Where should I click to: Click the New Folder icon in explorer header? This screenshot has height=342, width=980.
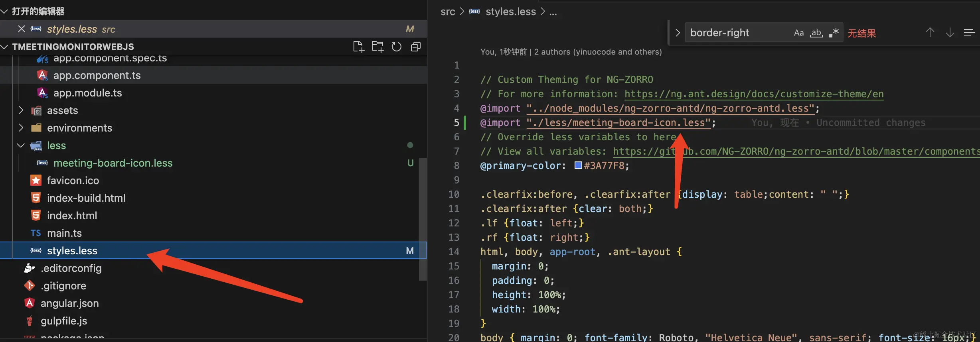point(377,47)
